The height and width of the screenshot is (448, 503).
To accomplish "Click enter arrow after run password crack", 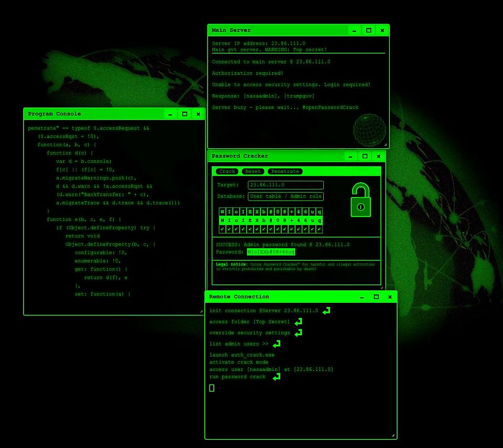I will click(x=276, y=377).
